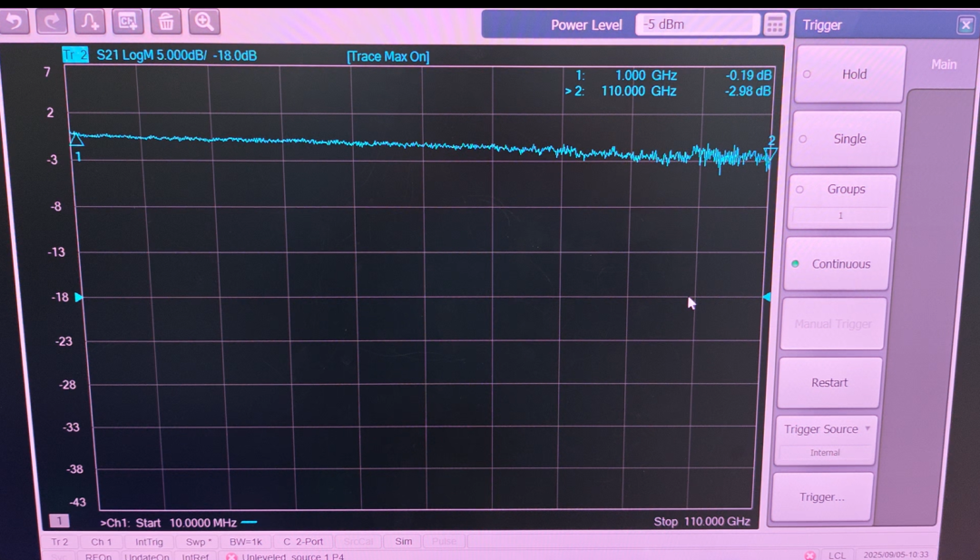The height and width of the screenshot is (560, 980).
Task: Open the Main tab in Trigger panel
Action: (944, 64)
